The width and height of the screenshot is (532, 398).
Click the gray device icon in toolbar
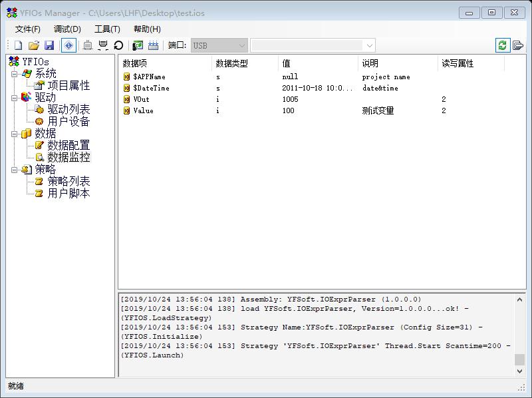click(88, 45)
